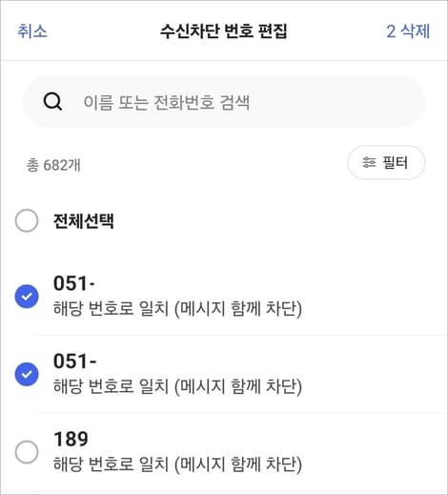The width and height of the screenshot is (448, 495).
Task: Click the 총 682개 total count
Action: [53, 165]
